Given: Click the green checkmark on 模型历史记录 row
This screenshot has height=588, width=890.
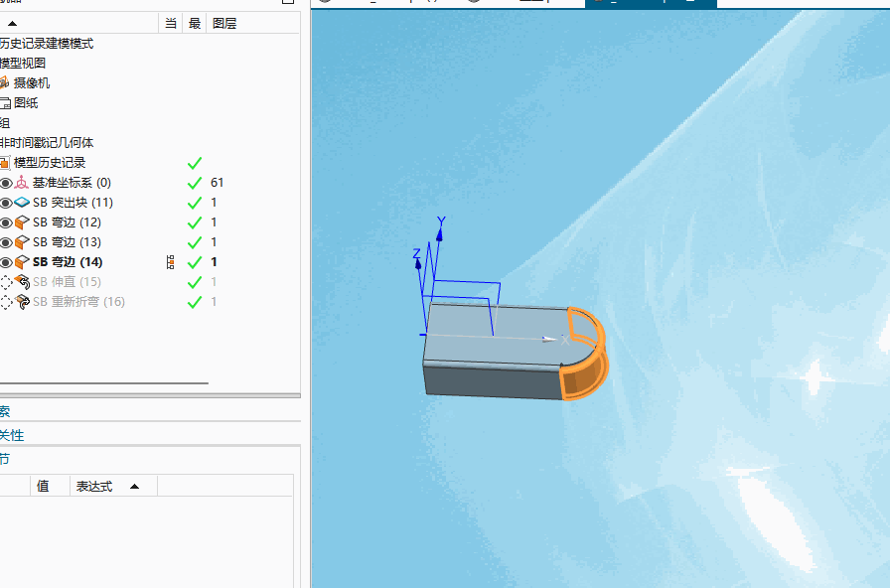Looking at the screenshot, I should [195, 164].
